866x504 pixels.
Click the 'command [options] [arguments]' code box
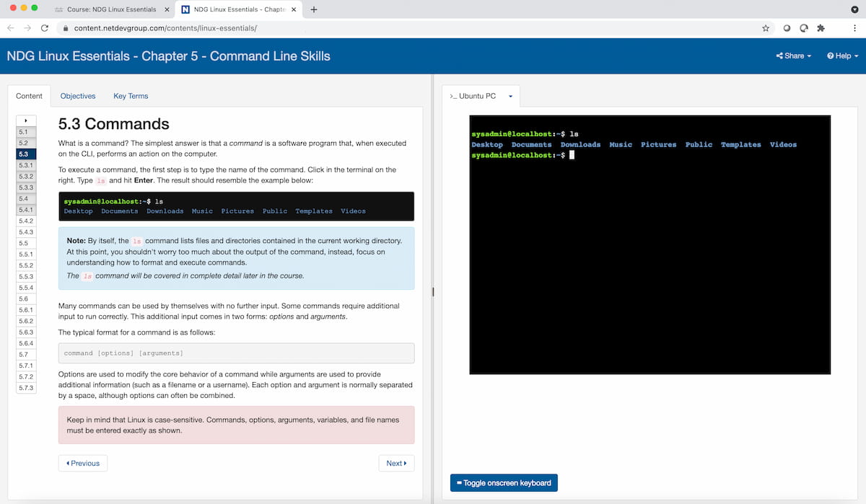point(236,353)
